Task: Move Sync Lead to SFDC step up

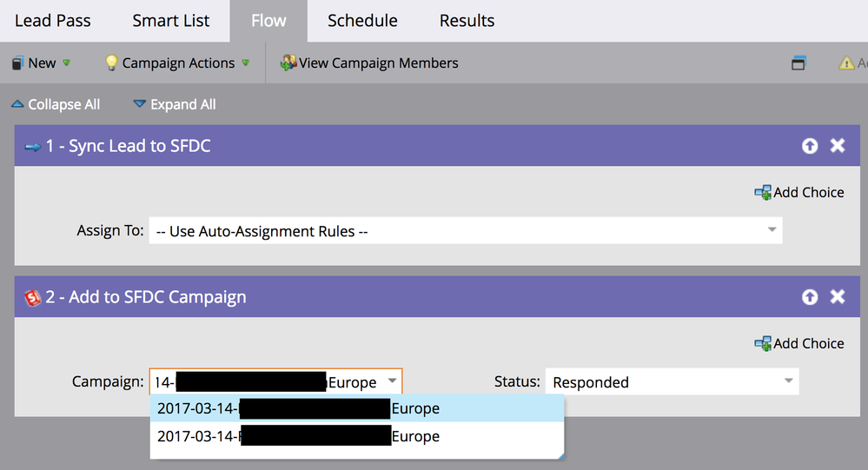Action: 810,146
